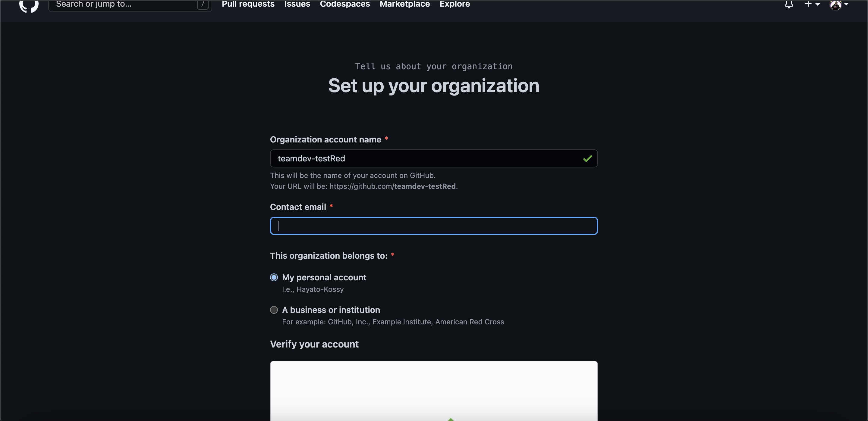Click the organization URL link
Image resolution: width=868 pixels, height=421 pixels.
[393, 186]
